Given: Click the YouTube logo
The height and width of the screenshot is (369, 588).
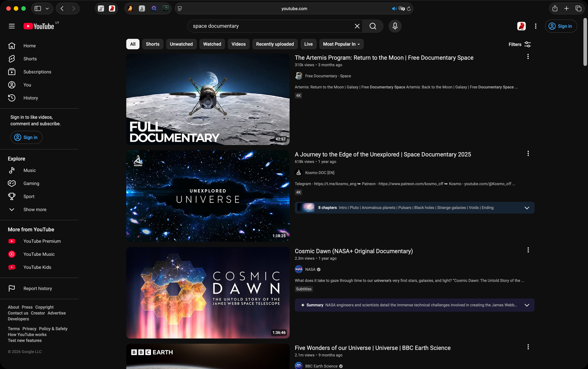Looking at the screenshot, I should pos(39,26).
